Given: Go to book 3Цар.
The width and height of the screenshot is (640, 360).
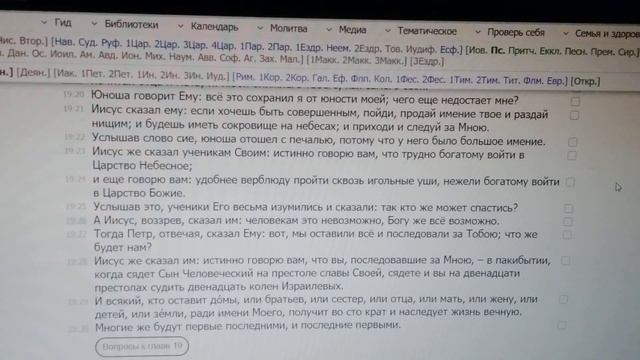Looking at the screenshot, I should [196, 45].
